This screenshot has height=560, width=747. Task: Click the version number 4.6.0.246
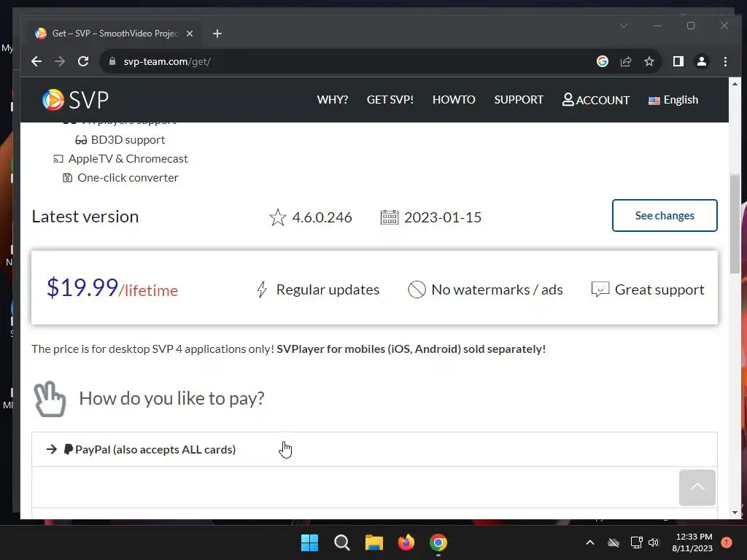pos(322,217)
